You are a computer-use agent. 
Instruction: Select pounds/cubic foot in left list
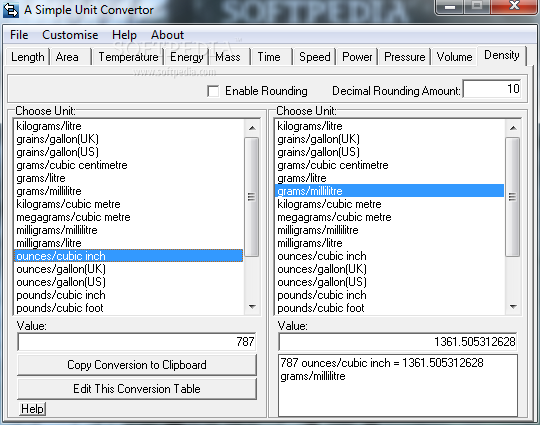tap(128, 308)
